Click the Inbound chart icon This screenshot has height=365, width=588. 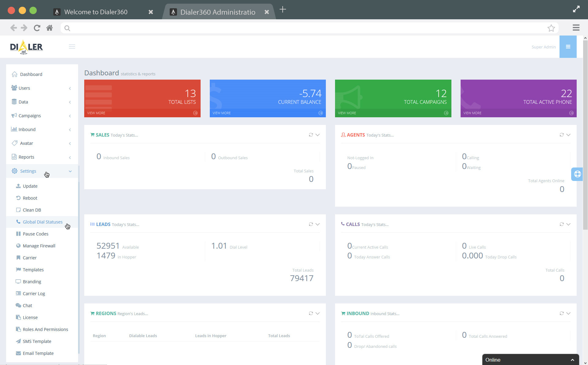(x=14, y=129)
